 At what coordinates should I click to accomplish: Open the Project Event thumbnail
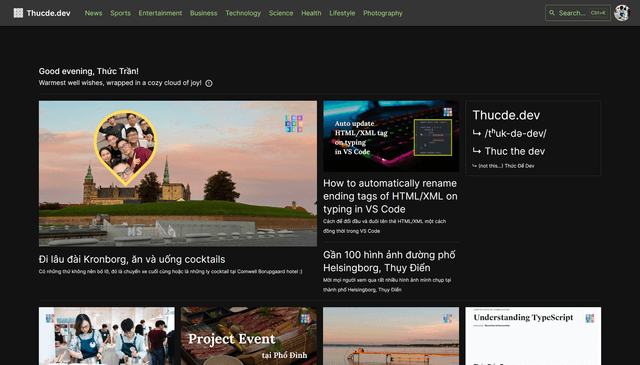[x=249, y=336]
